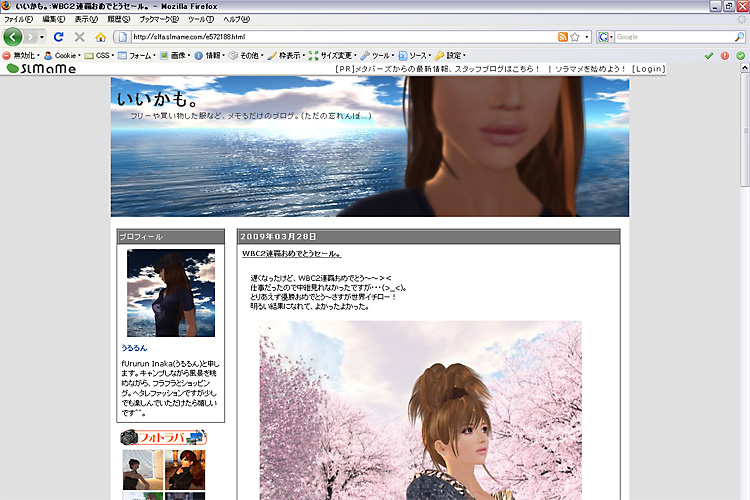Click the vertical scrollbar up arrow
Image resolution: width=750 pixels, height=500 pixels.
[x=745, y=68]
